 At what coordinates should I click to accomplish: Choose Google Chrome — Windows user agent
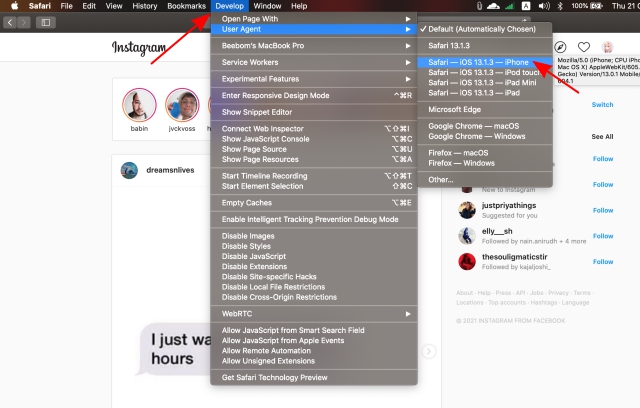click(x=485, y=136)
